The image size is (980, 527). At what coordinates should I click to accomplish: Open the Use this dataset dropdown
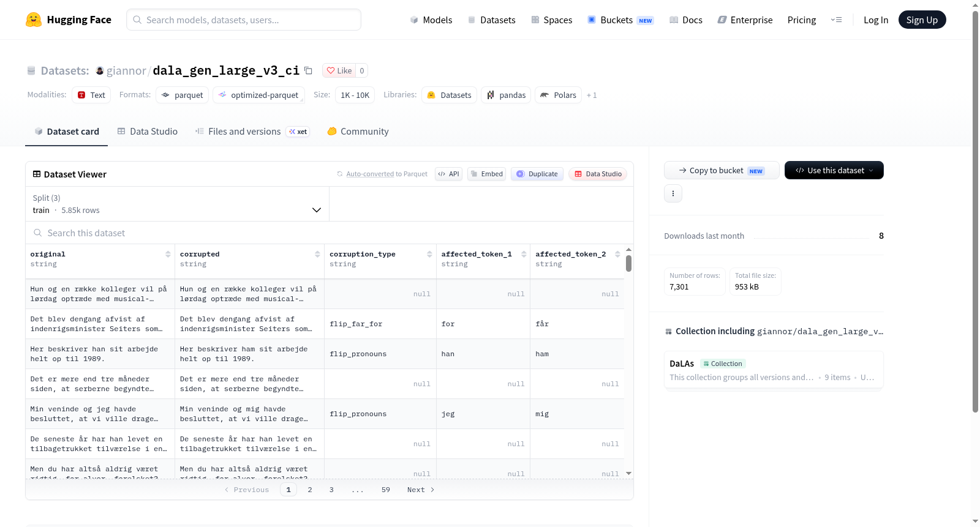(834, 170)
